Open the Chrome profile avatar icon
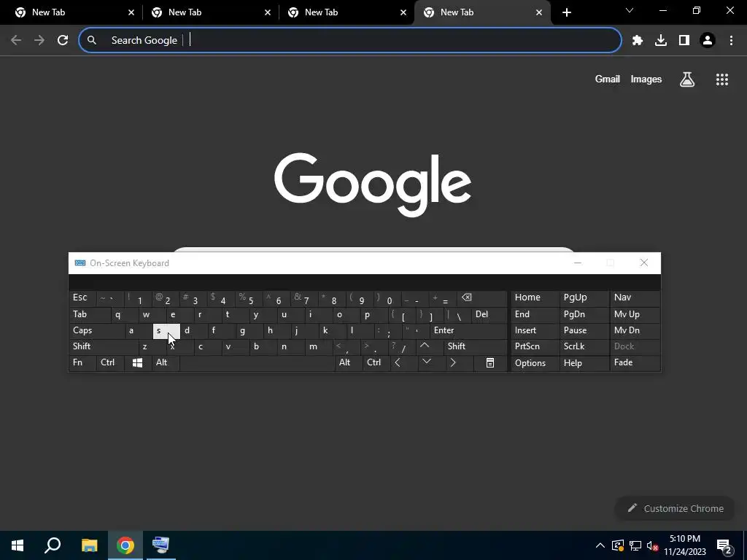This screenshot has width=747, height=560. [x=708, y=41]
